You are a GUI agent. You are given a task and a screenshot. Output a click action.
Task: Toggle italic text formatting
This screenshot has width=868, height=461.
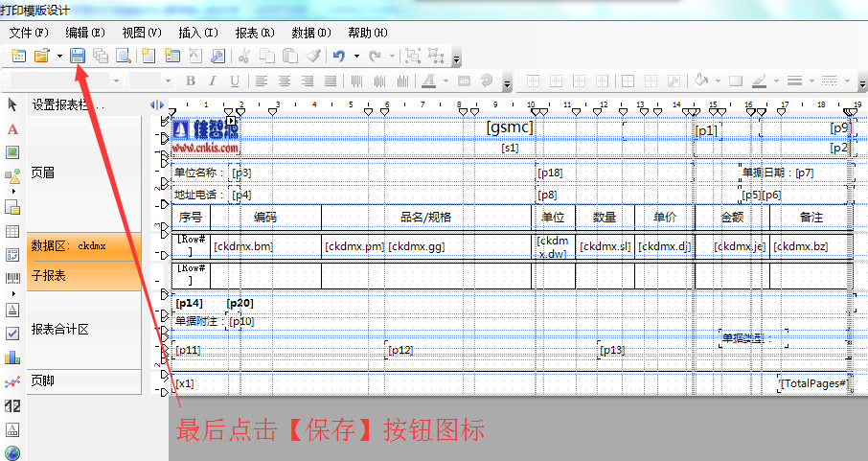pyautogui.click(x=211, y=81)
